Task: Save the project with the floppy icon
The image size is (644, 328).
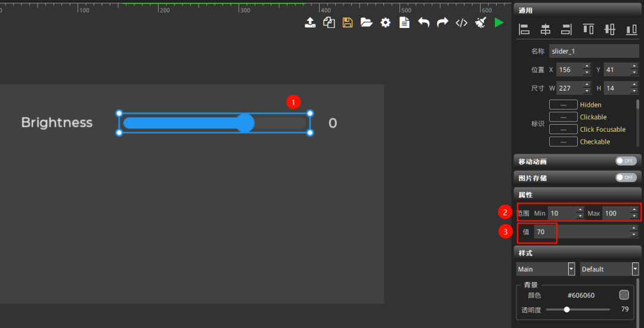Action: 348,23
